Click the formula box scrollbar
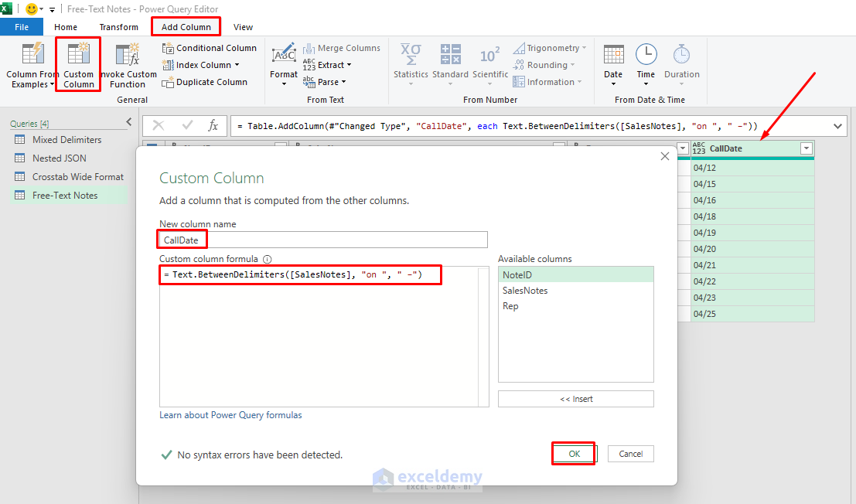The width and height of the screenshot is (856, 504). (484, 336)
